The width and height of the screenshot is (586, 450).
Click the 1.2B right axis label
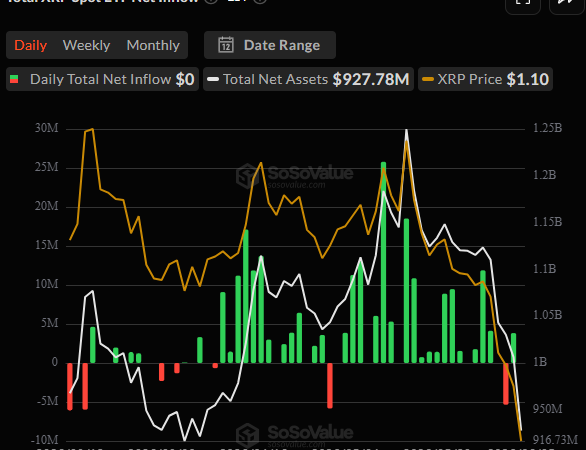pyautogui.click(x=545, y=175)
